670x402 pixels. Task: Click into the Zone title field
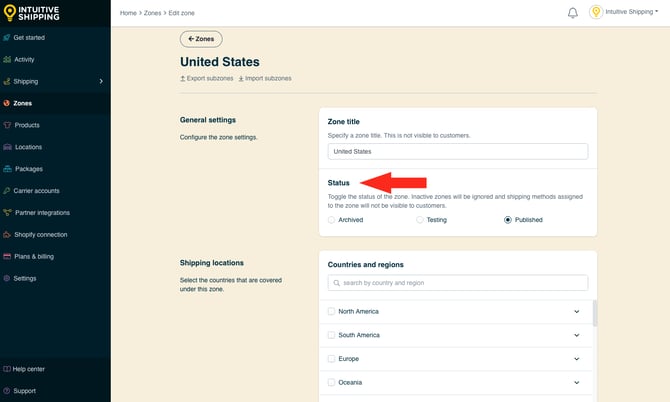tap(458, 151)
